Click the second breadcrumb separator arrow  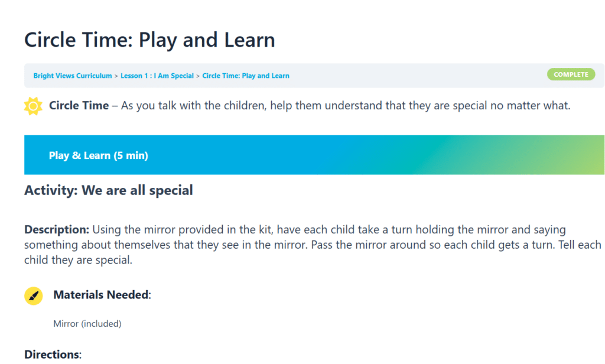click(198, 76)
